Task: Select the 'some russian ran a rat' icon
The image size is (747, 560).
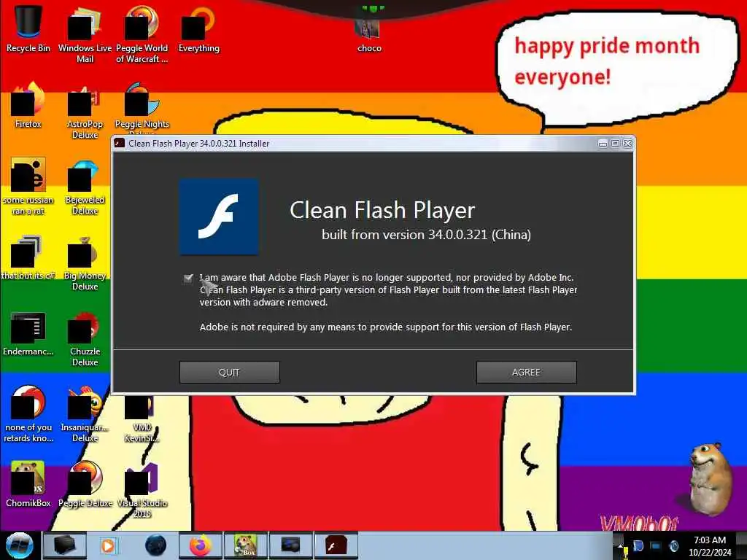Action: tap(28, 186)
